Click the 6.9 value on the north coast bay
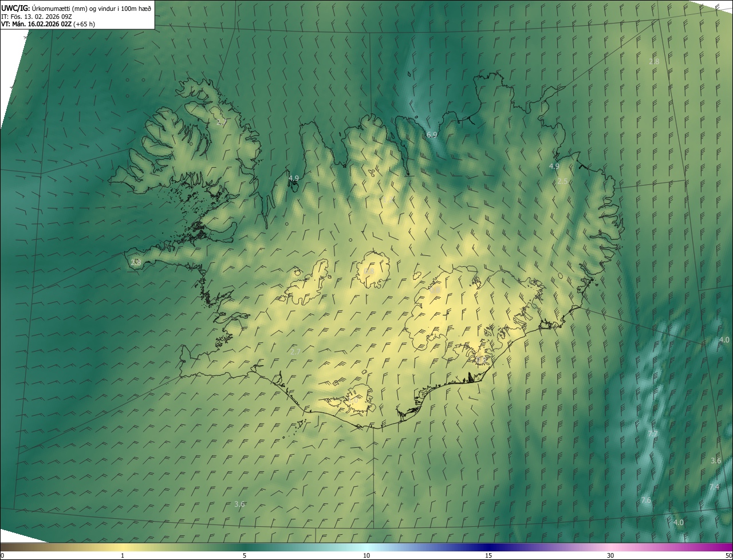 432,135
